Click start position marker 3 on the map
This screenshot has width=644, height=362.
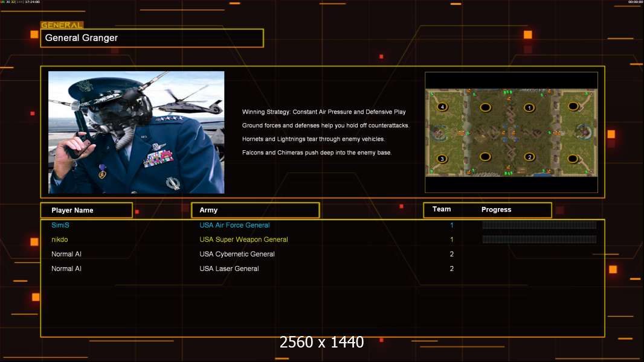(x=442, y=159)
